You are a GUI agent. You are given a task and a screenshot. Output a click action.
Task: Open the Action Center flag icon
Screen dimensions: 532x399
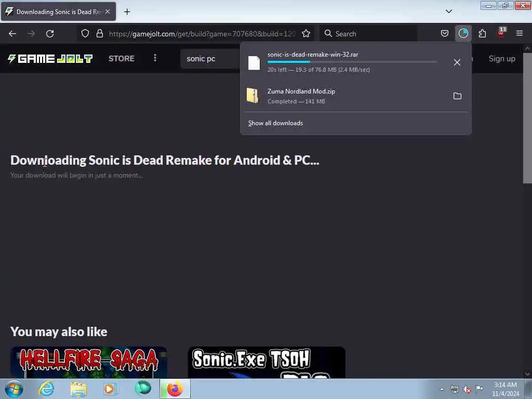point(479,389)
